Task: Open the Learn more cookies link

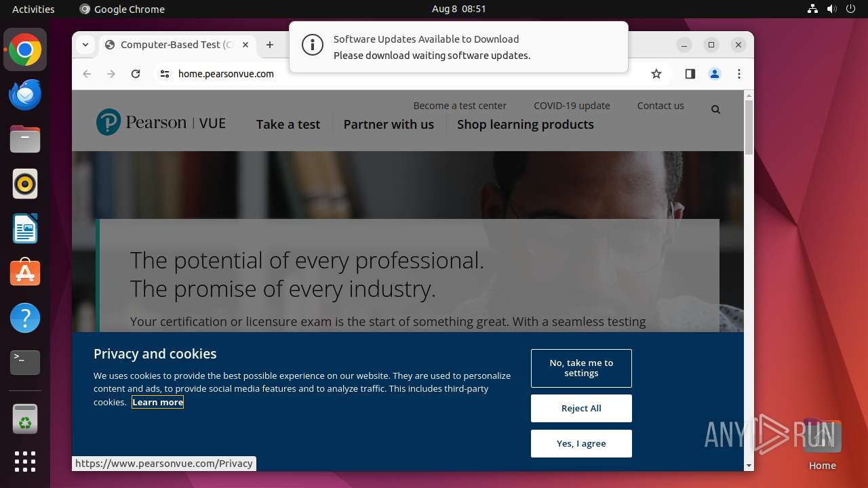Action: (158, 403)
